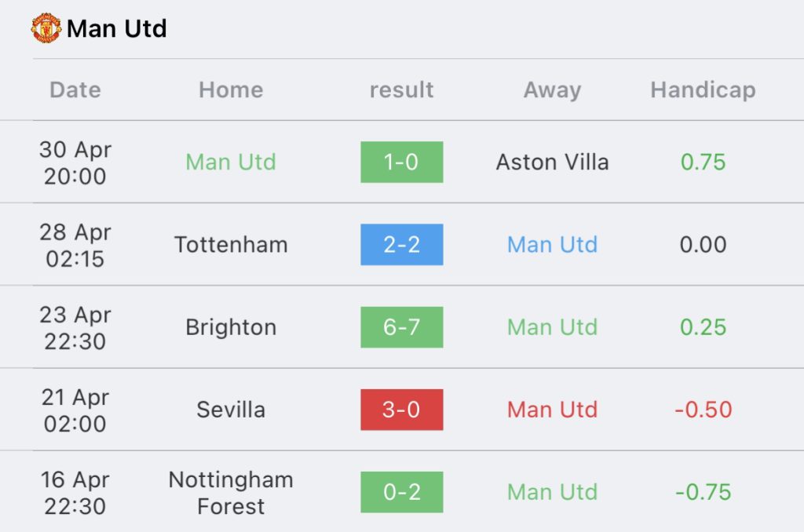
Task: Click the Aston Villa team name
Action: coord(552,162)
